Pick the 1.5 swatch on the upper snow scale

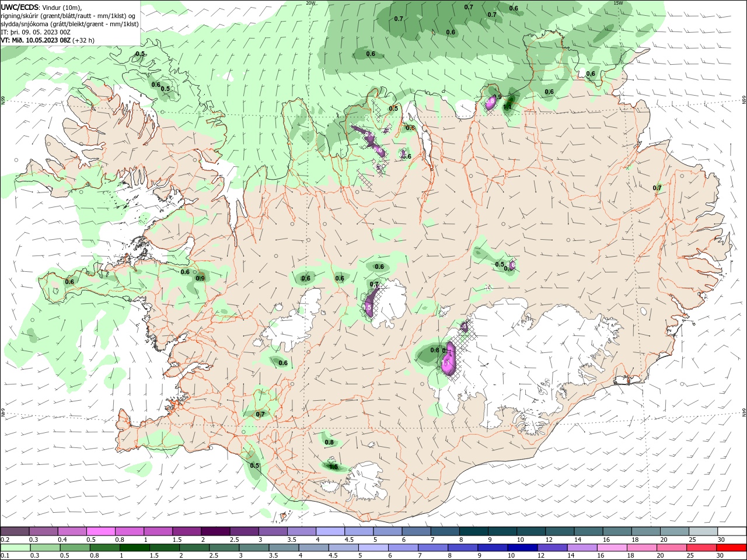click(187, 531)
